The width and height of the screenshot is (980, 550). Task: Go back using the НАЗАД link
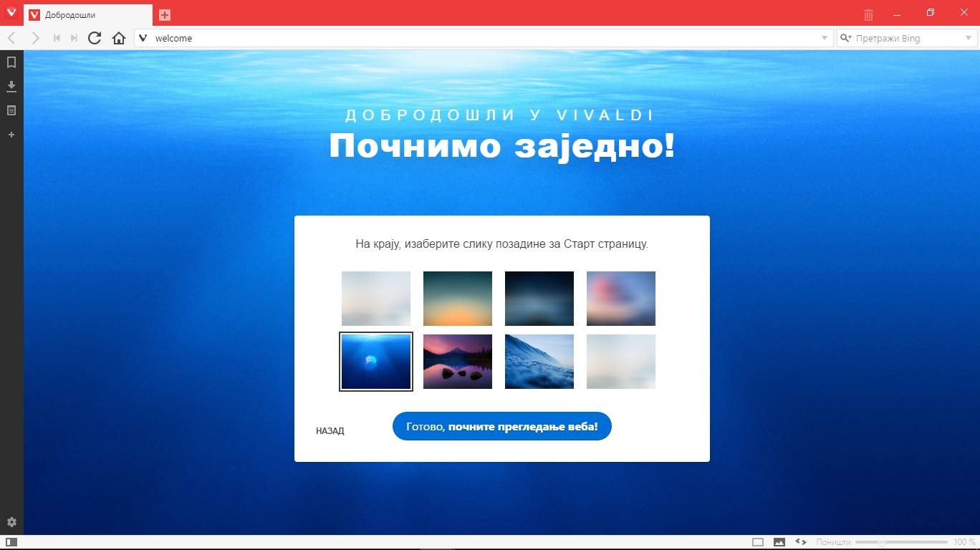330,431
